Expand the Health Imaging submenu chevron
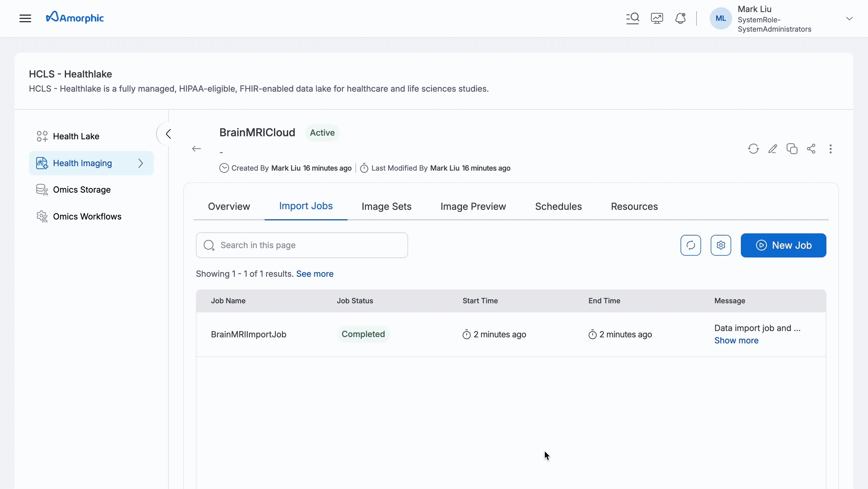 coord(141,163)
